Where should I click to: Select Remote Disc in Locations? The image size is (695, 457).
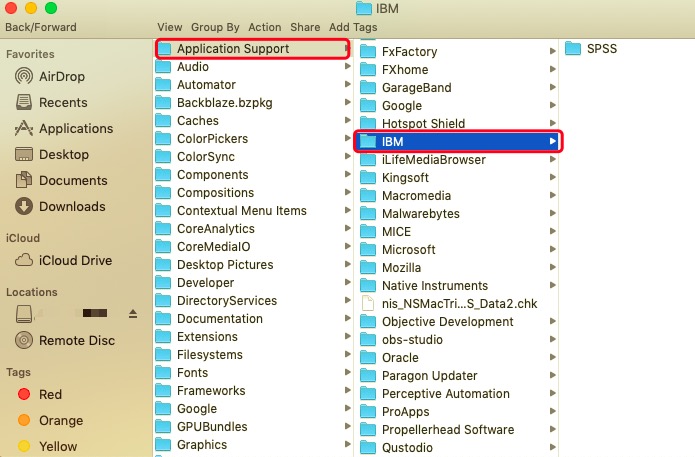click(65, 340)
